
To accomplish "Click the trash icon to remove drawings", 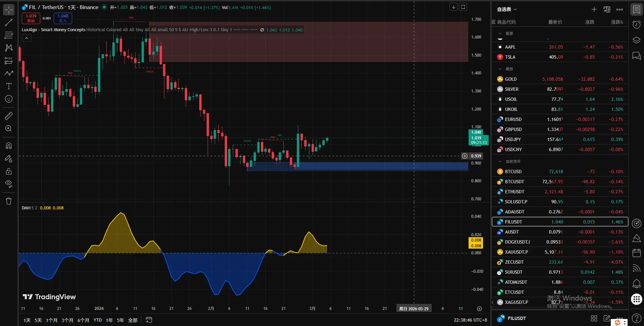I will coord(9,201).
